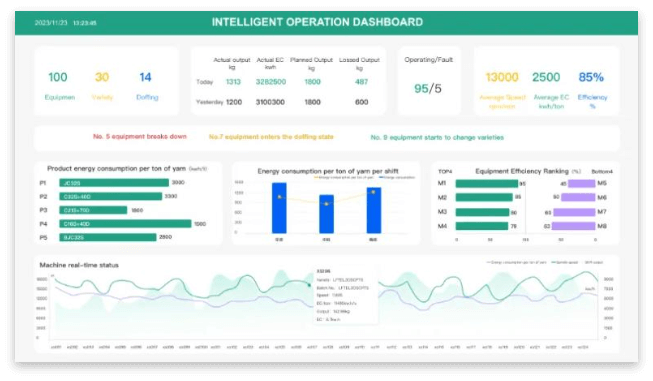
Task: Click Today's actual output value 1313
Action: pos(233,82)
